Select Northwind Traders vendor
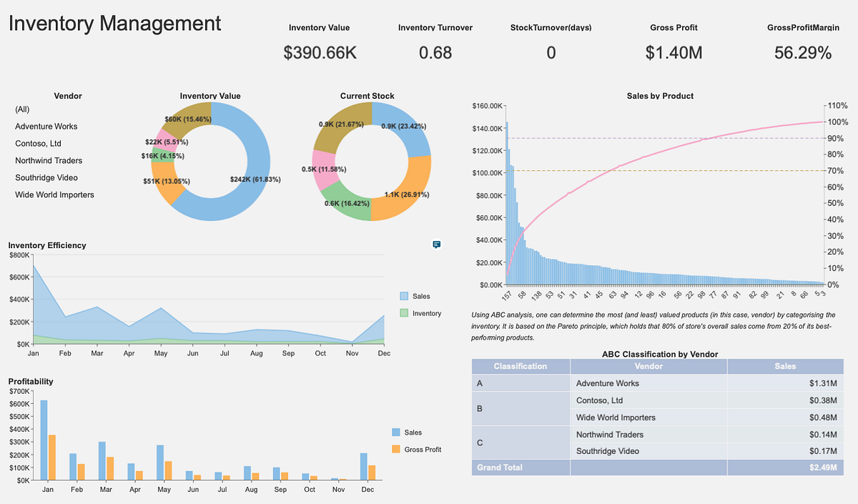This screenshot has height=504, width=858. click(x=49, y=160)
